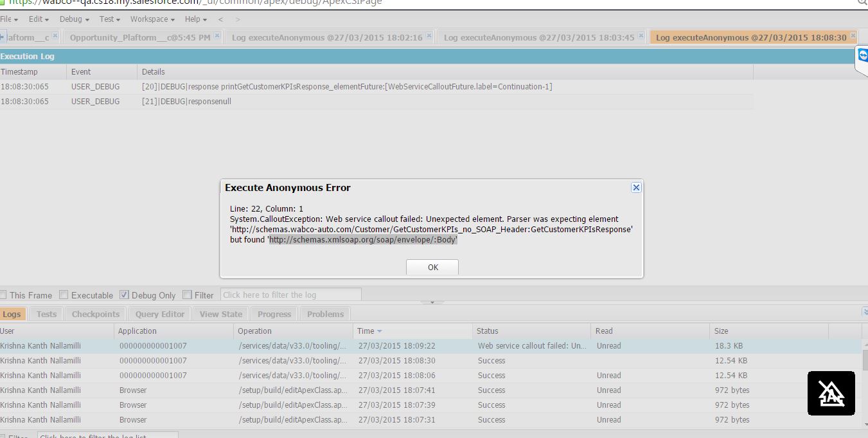
Task: Close the Log executeAnonymous 18:02:16 tab
Action: [x=429, y=36]
